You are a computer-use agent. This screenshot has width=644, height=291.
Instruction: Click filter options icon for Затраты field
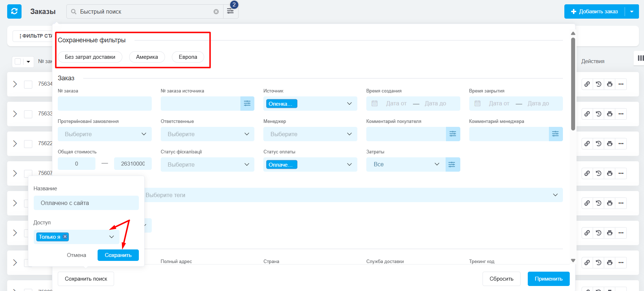coord(452,164)
